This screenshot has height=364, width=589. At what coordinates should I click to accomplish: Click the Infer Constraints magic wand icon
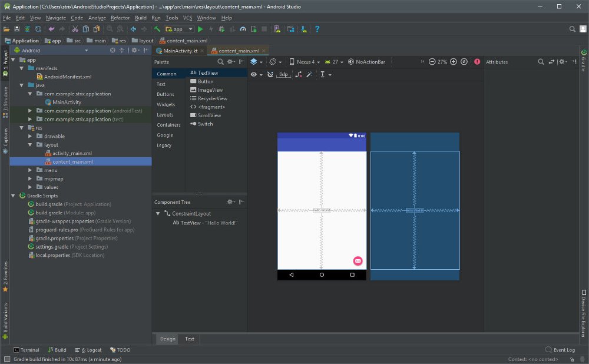click(x=309, y=74)
